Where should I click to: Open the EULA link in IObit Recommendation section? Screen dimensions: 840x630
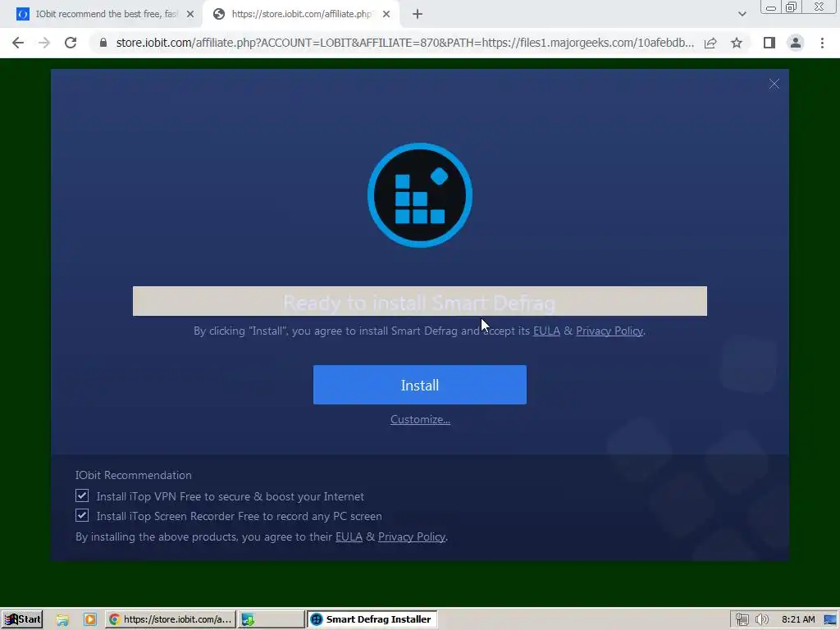point(349,536)
